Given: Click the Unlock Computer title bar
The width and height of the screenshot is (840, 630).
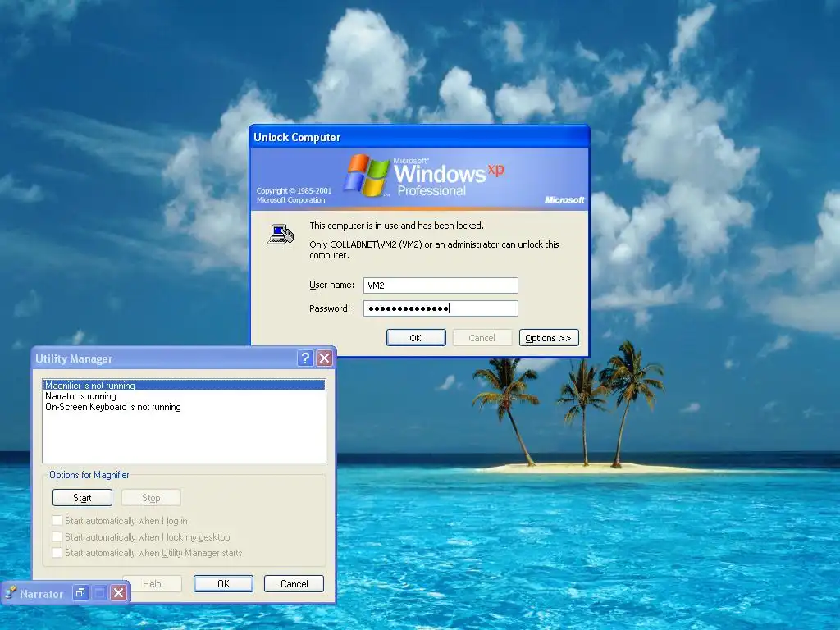Looking at the screenshot, I should coord(419,137).
